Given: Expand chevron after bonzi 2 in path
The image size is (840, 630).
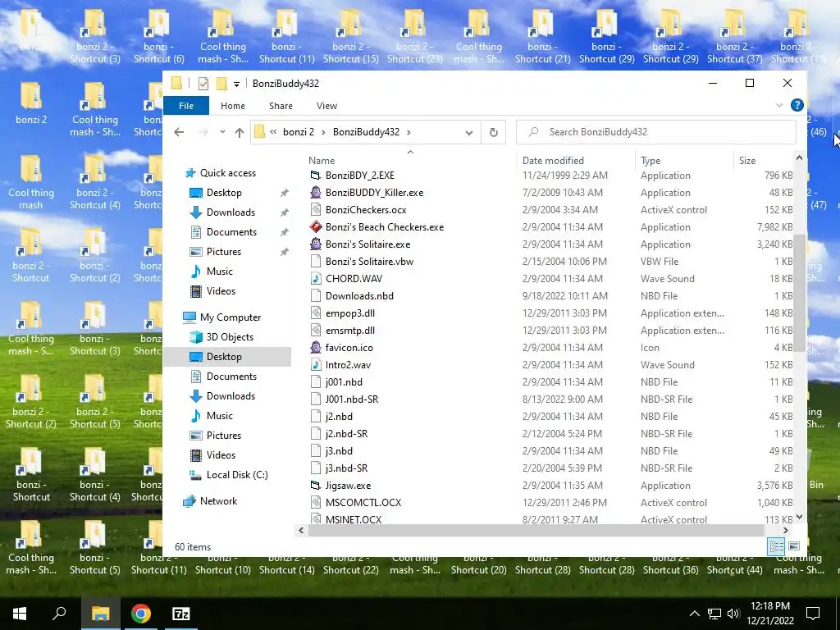Looking at the screenshot, I should (323, 132).
